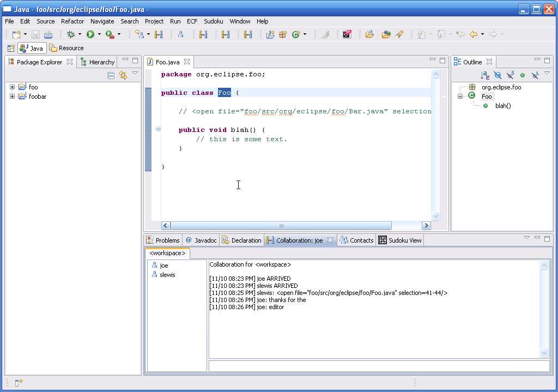The image size is (558, 392).
Task: Toggle Hide Fields in Outline view
Action: (498, 75)
